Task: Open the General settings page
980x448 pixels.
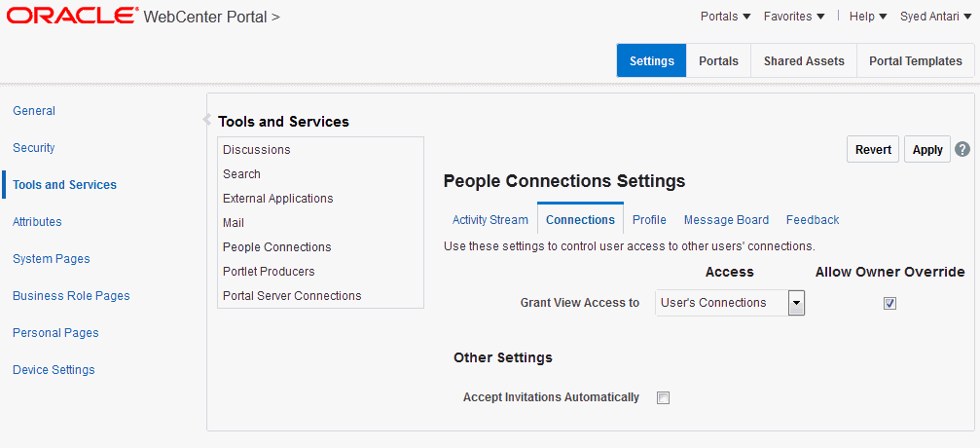Action: pyautogui.click(x=34, y=111)
